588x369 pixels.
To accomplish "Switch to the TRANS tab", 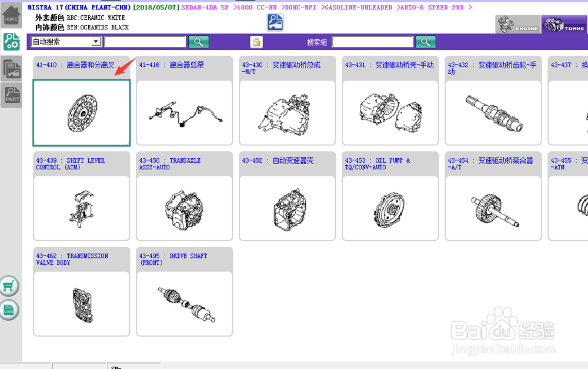I will (564, 24).
